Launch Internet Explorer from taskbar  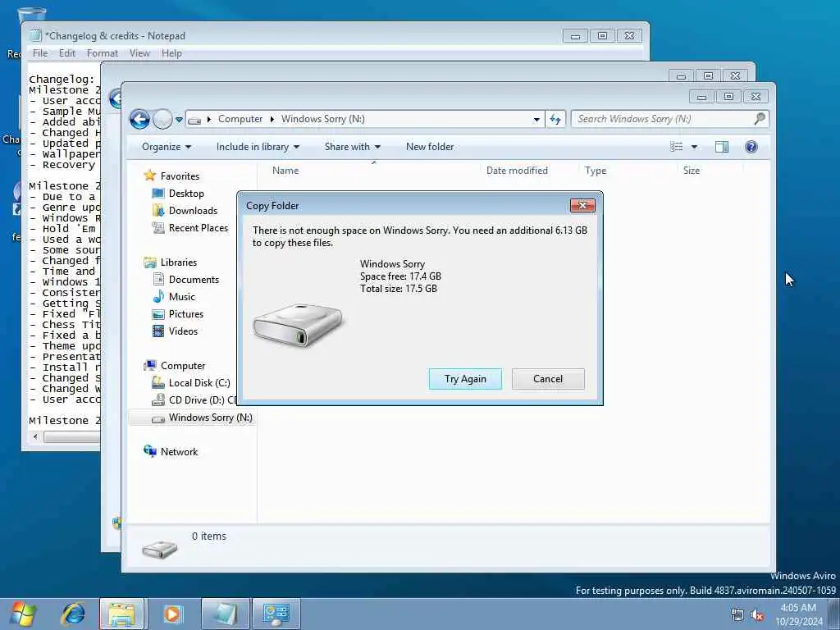tap(73, 614)
